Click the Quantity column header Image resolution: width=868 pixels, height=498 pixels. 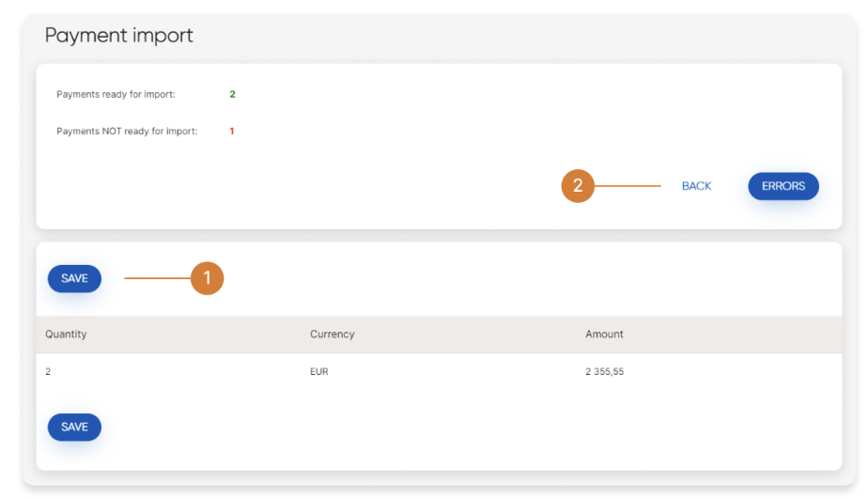[x=66, y=335]
